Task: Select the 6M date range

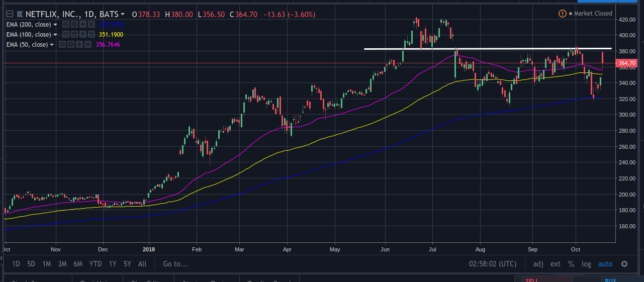Action: point(78,264)
